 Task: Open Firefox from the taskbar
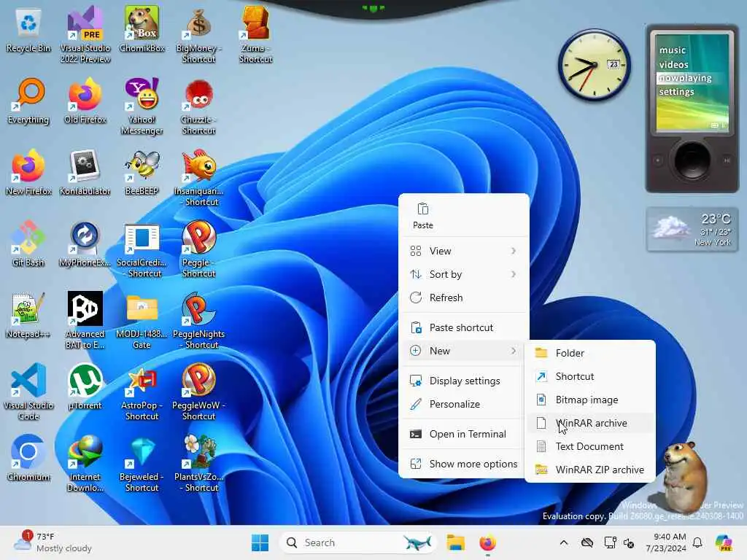(487, 542)
